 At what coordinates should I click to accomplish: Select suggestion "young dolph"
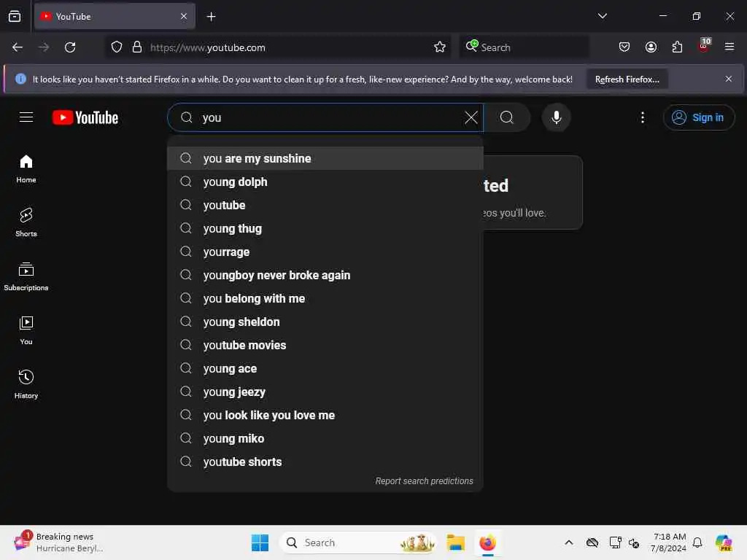pyautogui.click(x=325, y=182)
